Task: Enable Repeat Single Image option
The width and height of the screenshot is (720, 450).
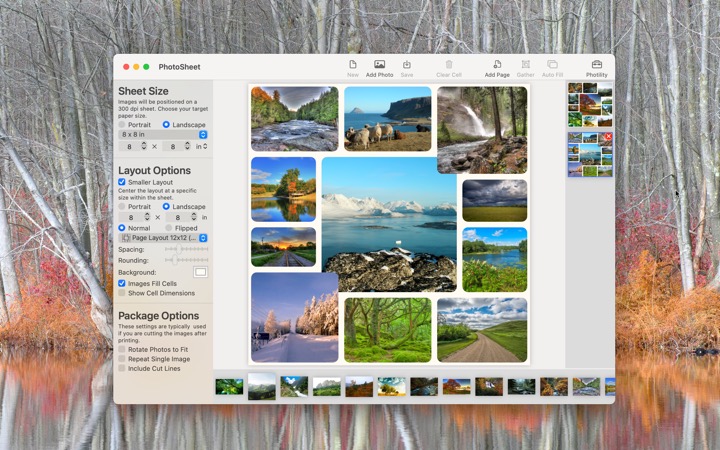Action: pos(122,359)
